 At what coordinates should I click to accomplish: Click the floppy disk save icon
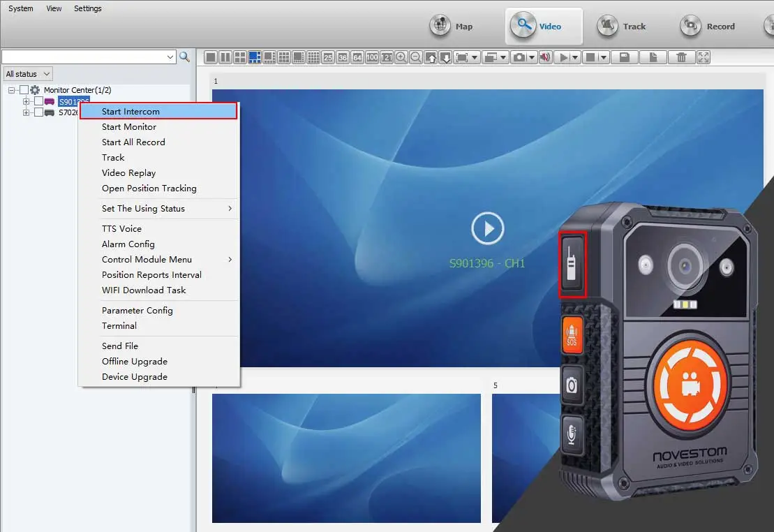point(625,57)
